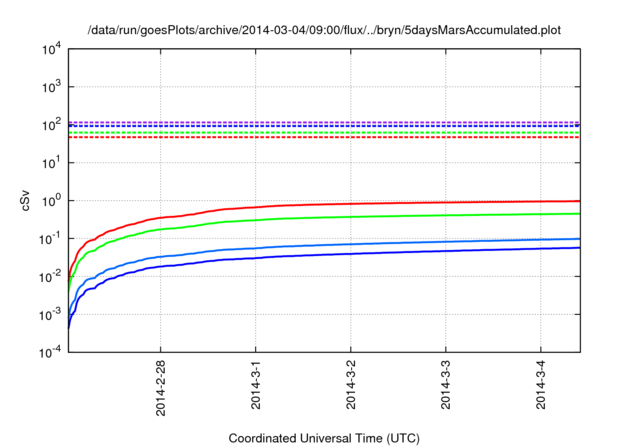Click the 2014-3-4 date tick label
The width and height of the screenshot is (640, 448).
pos(541,384)
